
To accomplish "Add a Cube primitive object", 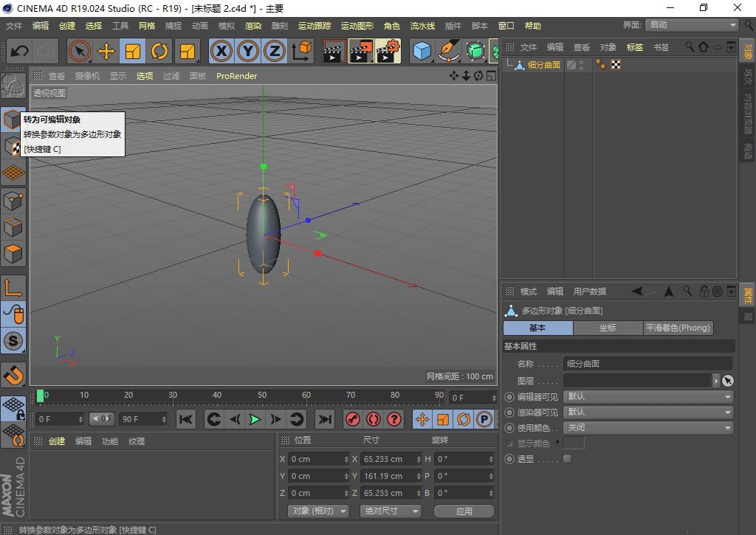I will (x=422, y=51).
